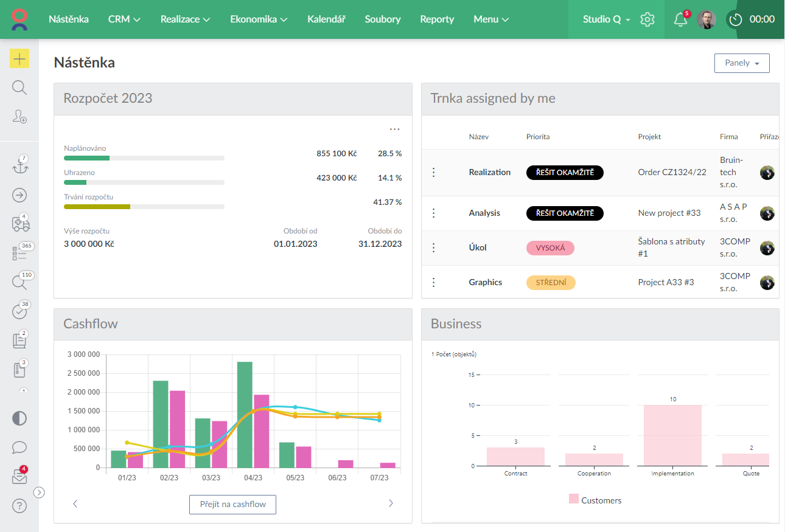Toggle the Customers legend series
The height and width of the screenshot is (532, 785).
[595, 500]
